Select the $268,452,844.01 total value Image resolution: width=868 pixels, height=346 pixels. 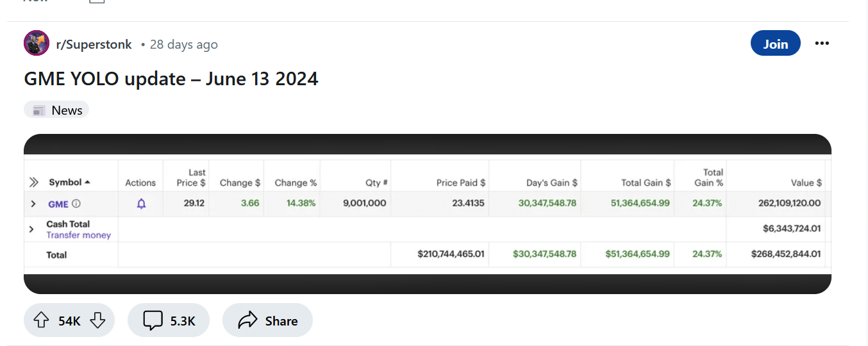point(786,254)
